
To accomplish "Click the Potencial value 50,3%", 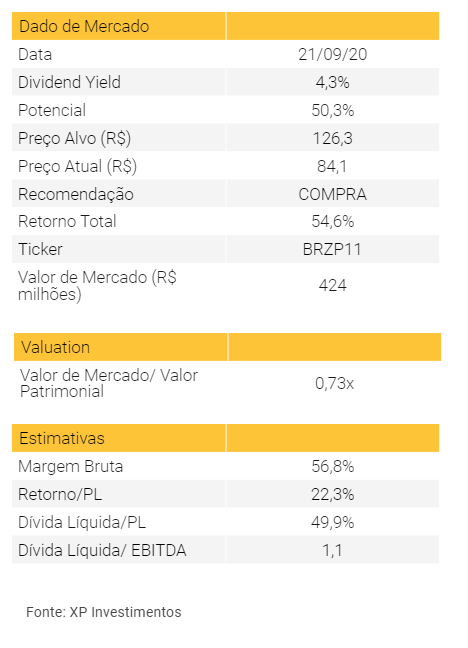I will [x=332, y=110].
